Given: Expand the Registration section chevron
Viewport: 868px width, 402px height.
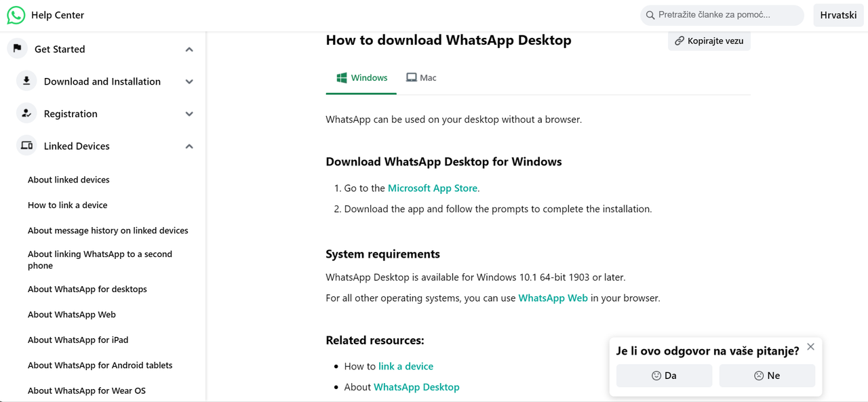Looking at the screenshot, I should pos(189,114).
